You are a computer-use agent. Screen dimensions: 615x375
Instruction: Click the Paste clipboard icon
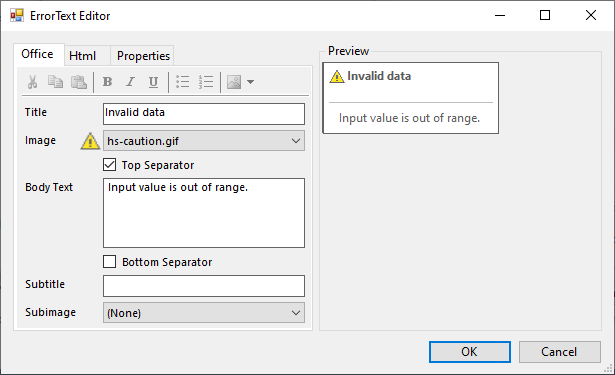pos(79,82)
